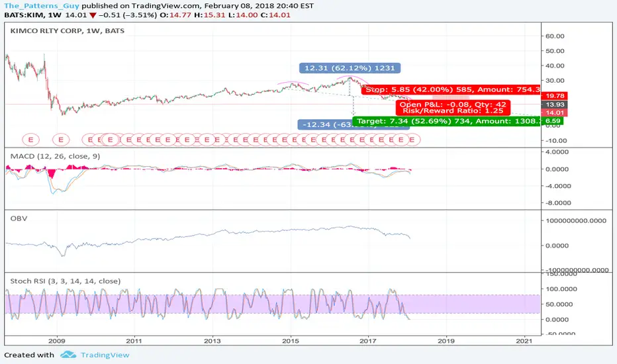Click the 2011 time axis label
Screen dimensions: 617x364
134,341
